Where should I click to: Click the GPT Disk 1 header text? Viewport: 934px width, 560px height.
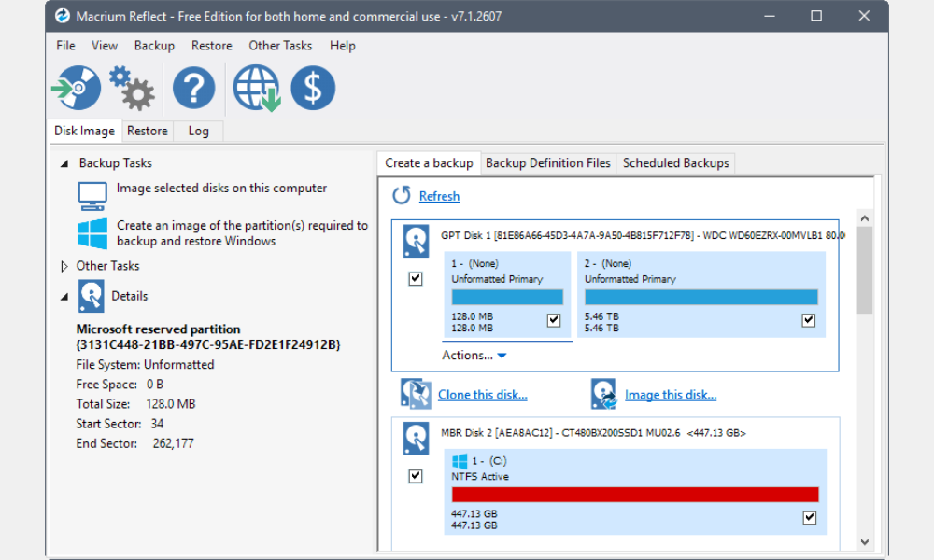tap(643, 235)
